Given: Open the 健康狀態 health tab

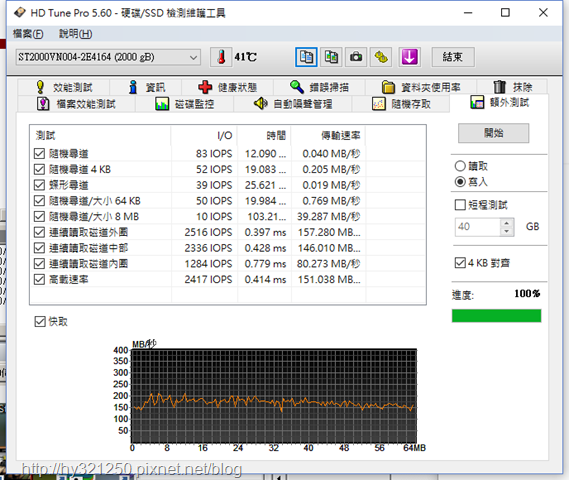Looking at the screenshot, I should pyautogui.click(x=228, y=87).
